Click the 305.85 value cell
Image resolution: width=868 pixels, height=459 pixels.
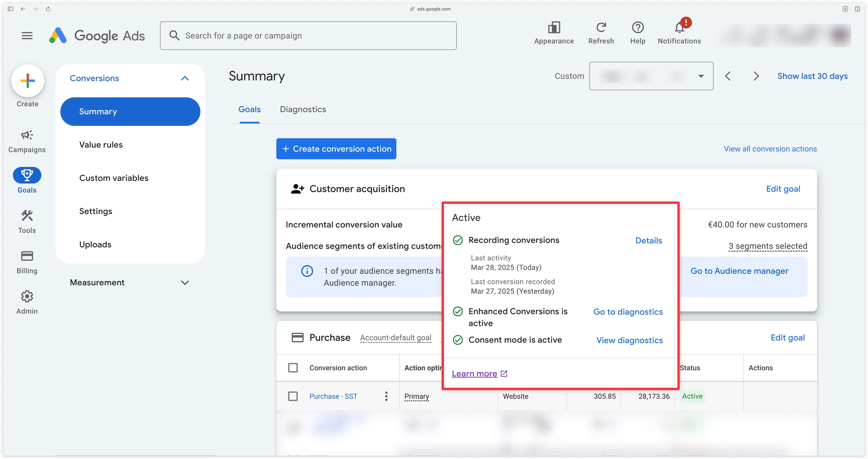pos(605,396)
